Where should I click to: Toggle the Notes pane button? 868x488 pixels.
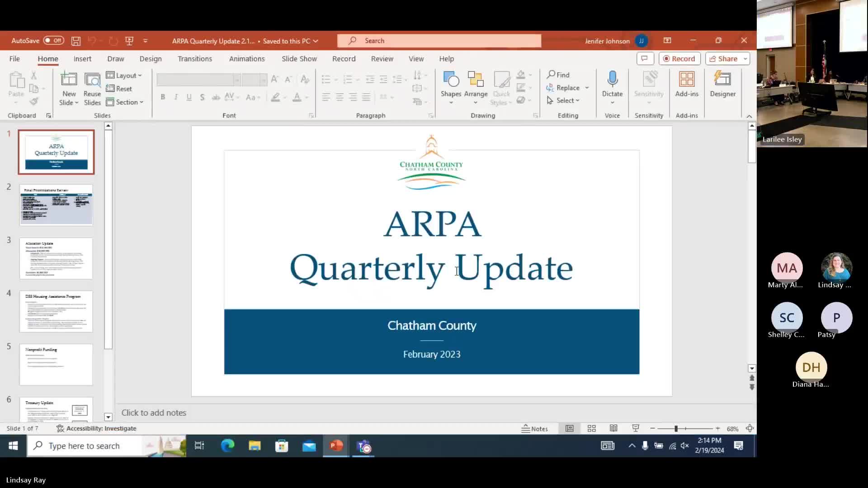coord(534,428)
